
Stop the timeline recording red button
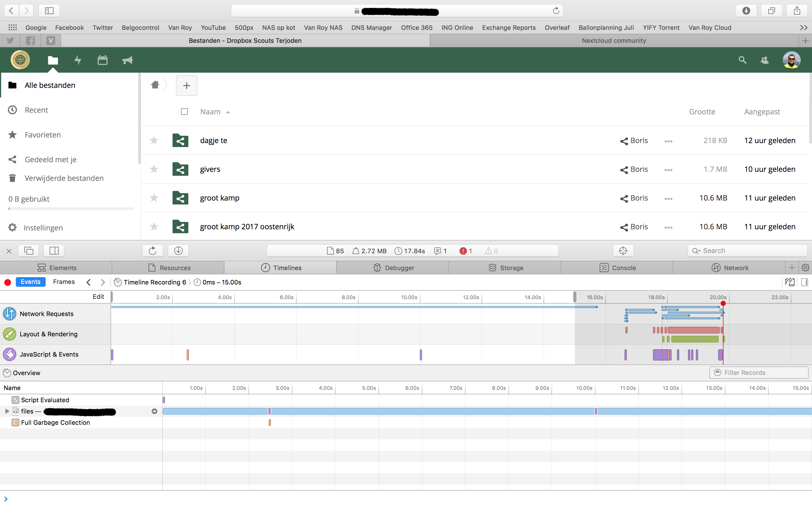point(8,282)
